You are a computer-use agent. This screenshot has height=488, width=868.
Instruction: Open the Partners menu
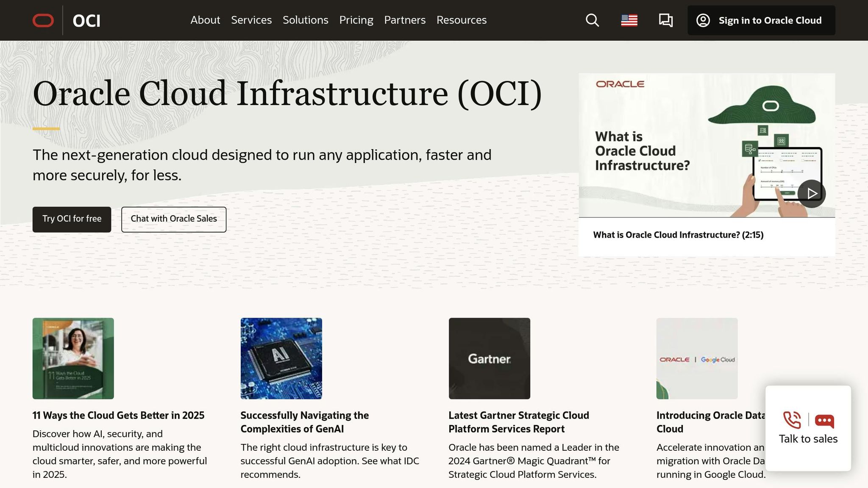tap(405, 20)
